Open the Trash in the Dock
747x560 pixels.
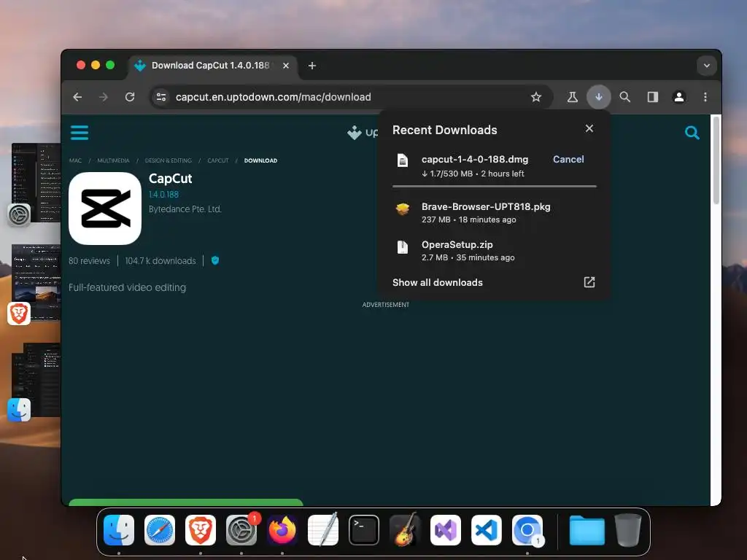(x=628, y=530)
